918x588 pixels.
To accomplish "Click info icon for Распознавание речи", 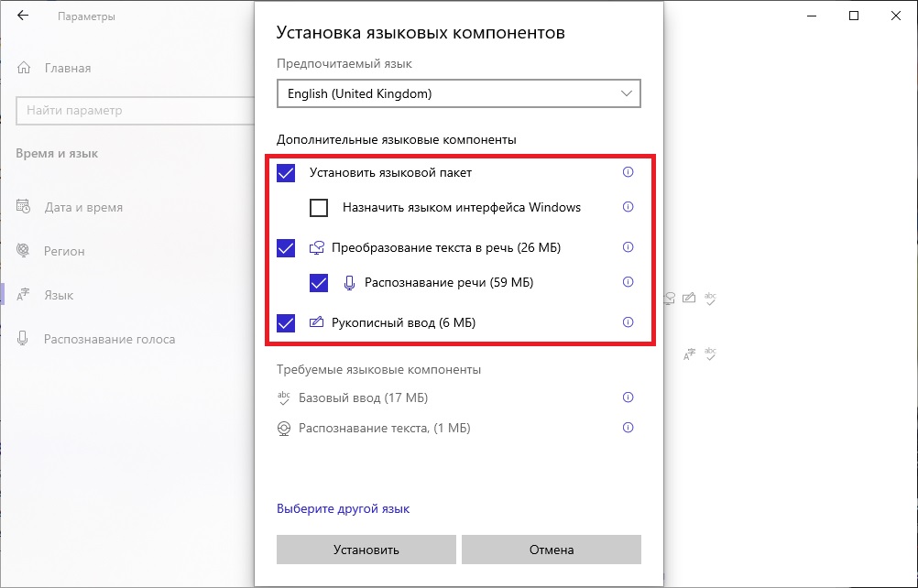I will pyautogui.click(x=628, y=282).
